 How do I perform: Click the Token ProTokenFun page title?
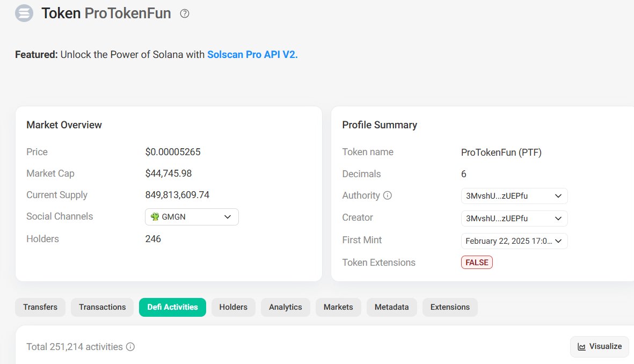[x=106, y=13]
